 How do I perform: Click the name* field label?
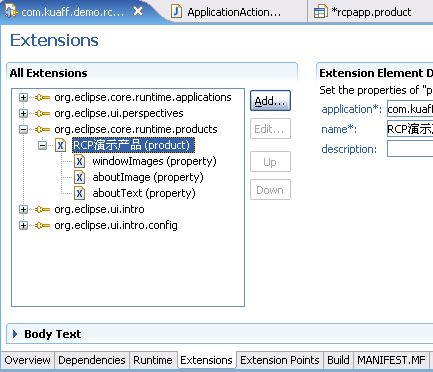tap(339, 129)
